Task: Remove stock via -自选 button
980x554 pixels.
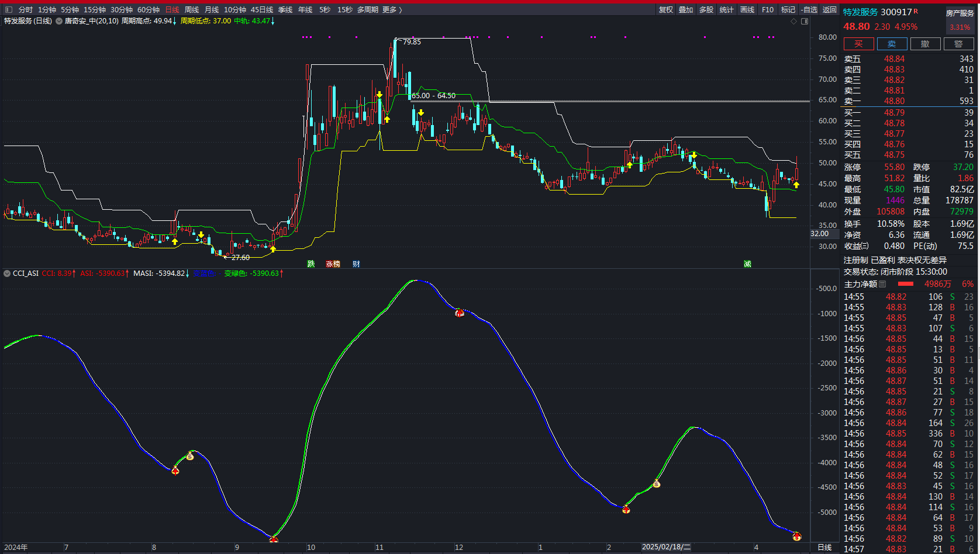Action: point(809,9)
